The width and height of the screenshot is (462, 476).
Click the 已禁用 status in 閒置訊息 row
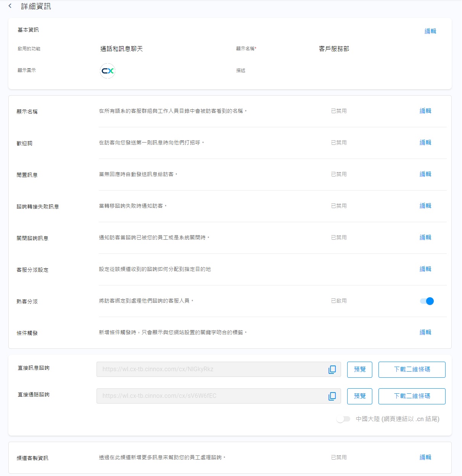pos(339,175)
